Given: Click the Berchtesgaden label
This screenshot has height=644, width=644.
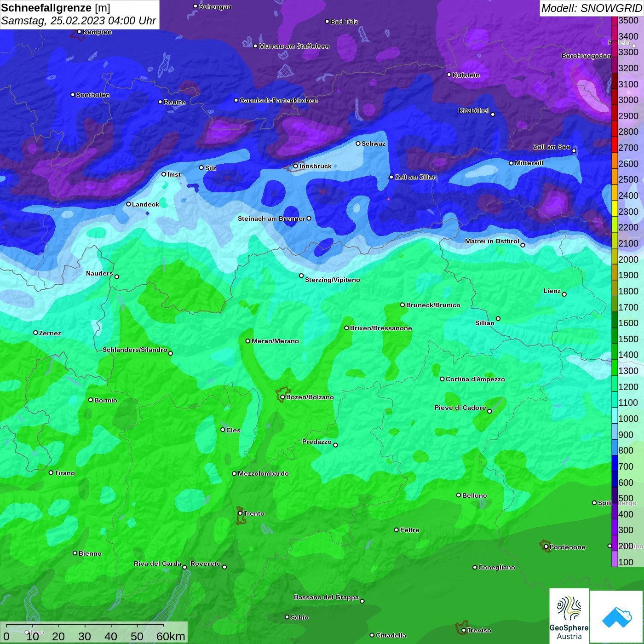Looking at the screenshot, I should pos(586,56).
